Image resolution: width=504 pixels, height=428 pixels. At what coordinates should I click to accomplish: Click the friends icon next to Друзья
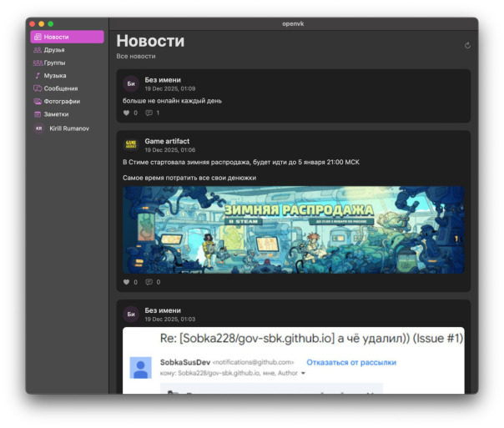[x=38, y=50]
